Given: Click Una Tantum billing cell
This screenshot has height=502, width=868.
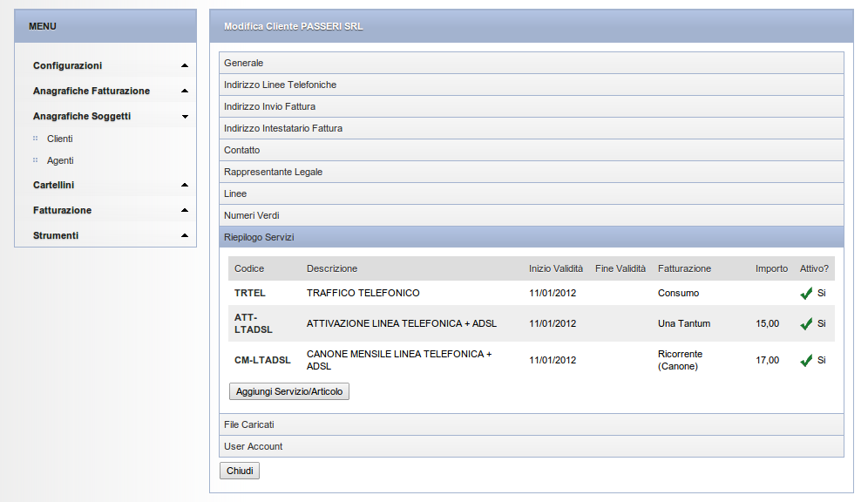Looking at the screenshot, I should (683, 323).
